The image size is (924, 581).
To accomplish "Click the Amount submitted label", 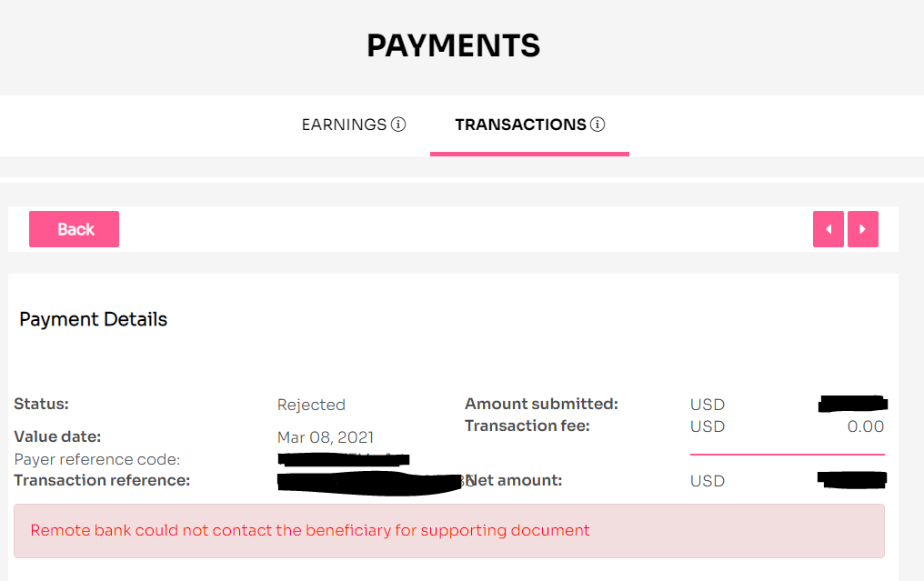I will tap(541, 405).
